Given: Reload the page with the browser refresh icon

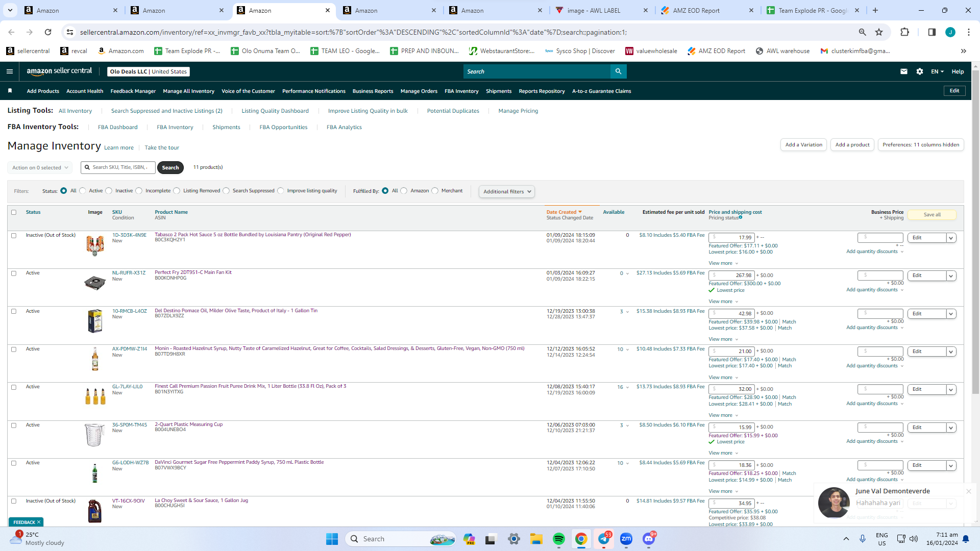Looking at the screenshot, I should click(48, 32).
